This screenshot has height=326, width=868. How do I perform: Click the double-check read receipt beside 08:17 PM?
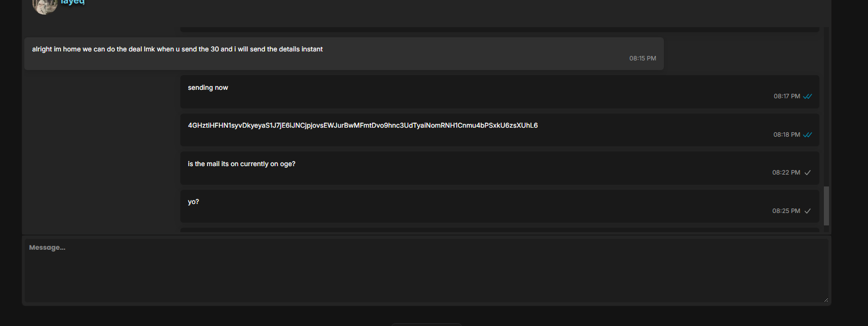[807, 97]
